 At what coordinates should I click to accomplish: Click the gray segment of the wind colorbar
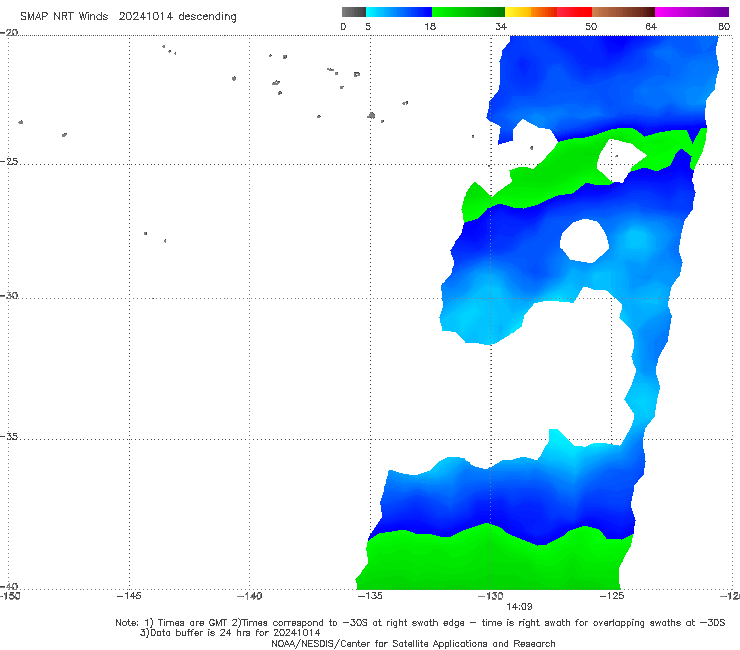point(354,12)
